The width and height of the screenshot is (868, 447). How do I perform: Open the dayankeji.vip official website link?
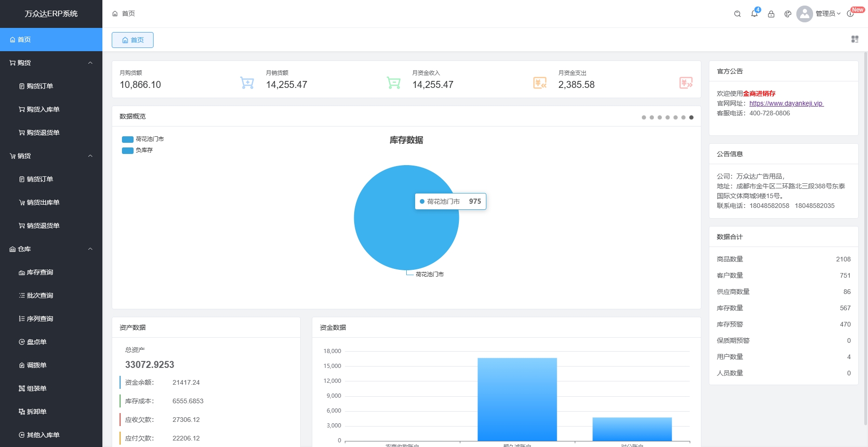pos(786,103)
